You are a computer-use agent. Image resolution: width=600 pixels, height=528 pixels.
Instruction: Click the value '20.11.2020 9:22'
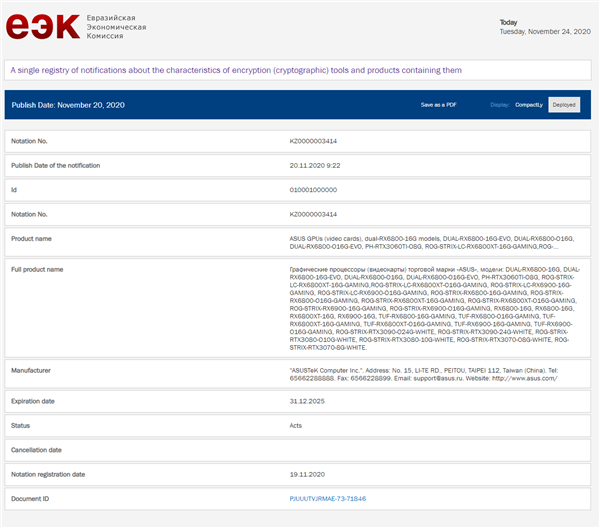coord(315,165)
